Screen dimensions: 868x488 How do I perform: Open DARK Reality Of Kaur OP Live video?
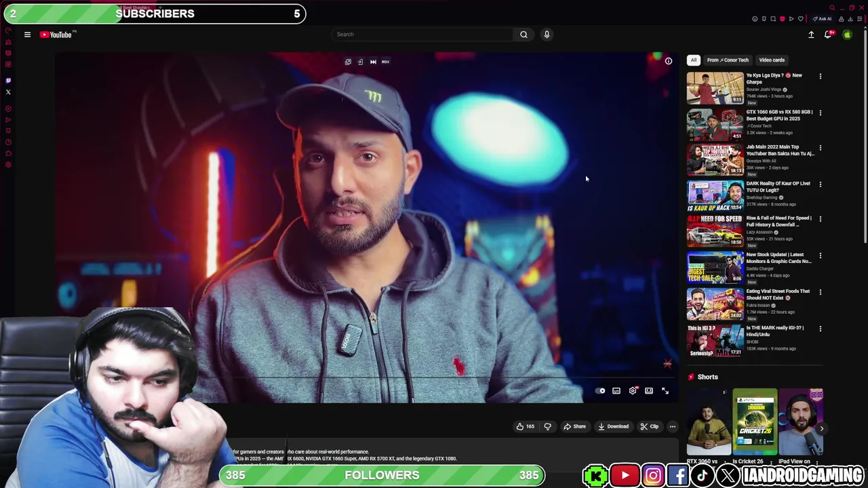[778, 186]
